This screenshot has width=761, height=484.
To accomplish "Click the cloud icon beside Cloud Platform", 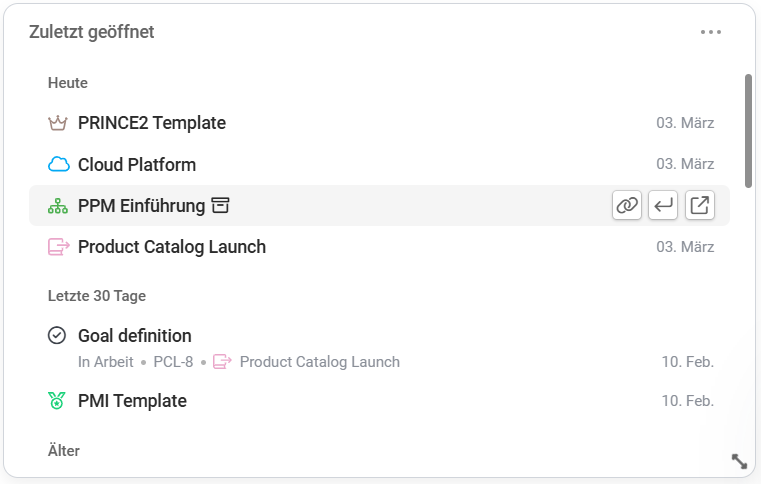I will coord(58,165).
